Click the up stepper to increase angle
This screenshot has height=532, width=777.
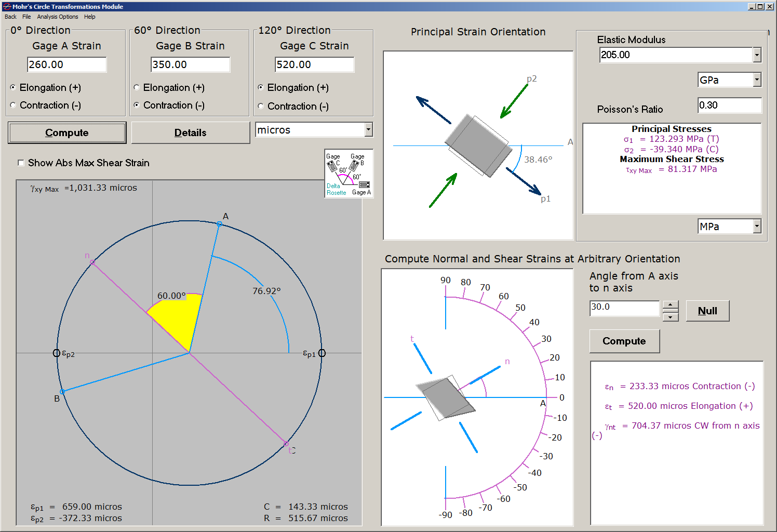(x=671, y=304)
